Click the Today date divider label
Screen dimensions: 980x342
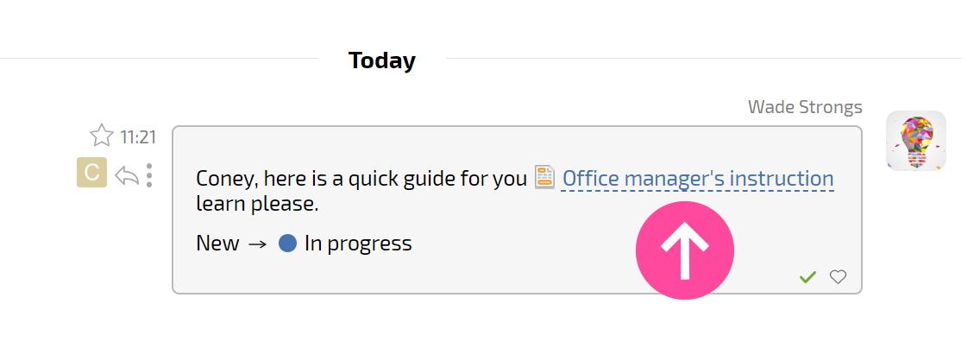click(x=382, y=60)
